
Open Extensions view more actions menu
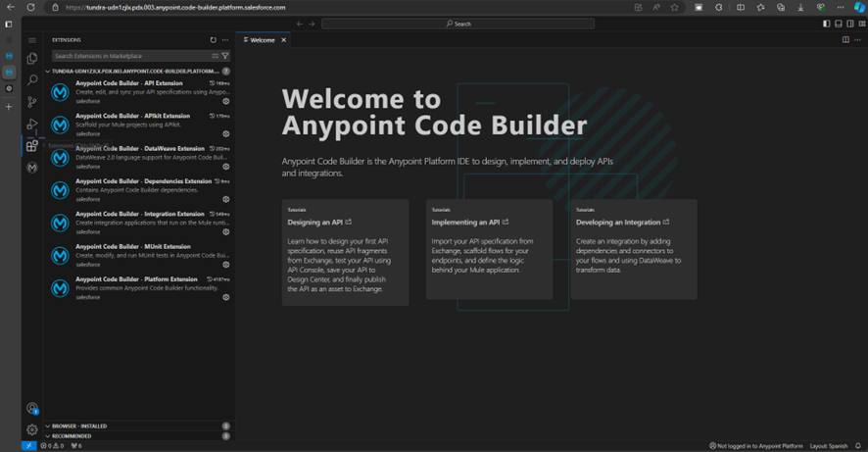pyautogui.click(x=225, y=40)
